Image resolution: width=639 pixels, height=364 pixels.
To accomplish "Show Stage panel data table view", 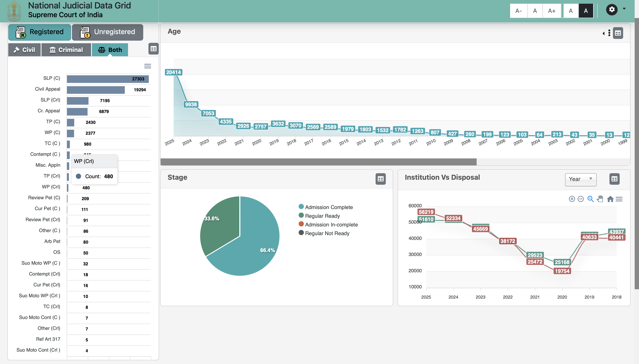I will coord(381,179).
